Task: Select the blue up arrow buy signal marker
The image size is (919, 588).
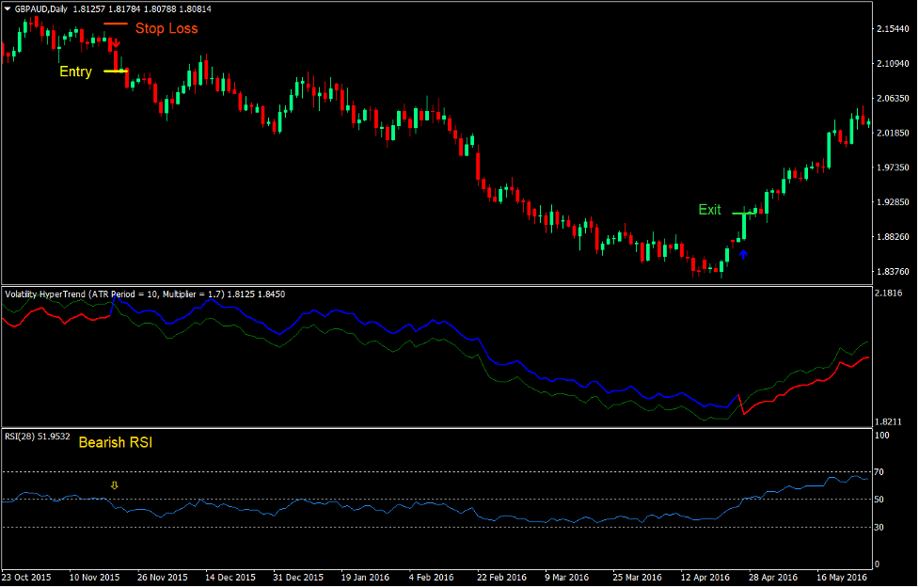Action: pos(743,254)
